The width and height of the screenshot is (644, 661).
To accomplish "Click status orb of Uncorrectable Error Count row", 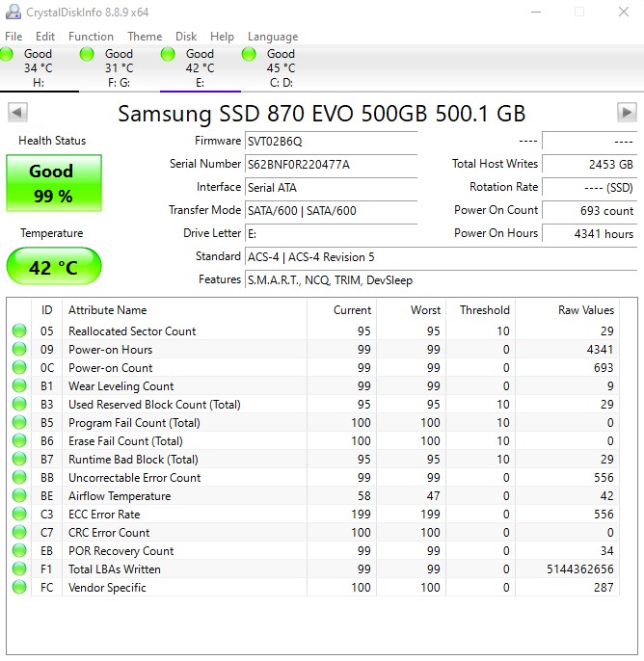I will click(x=19, y=478).
